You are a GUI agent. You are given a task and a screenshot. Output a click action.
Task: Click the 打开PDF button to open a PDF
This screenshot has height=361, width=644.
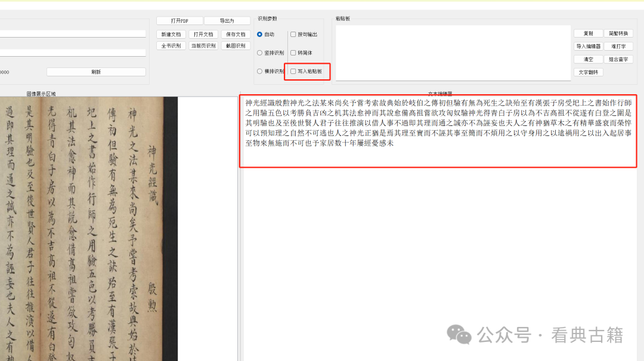pyautogui.click(x=178, y=20)
